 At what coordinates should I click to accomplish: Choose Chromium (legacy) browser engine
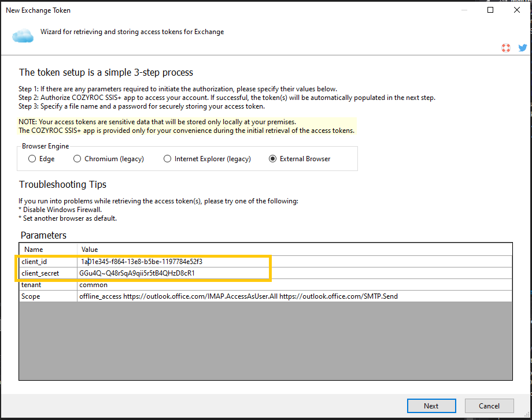click(x=77, y=159)
